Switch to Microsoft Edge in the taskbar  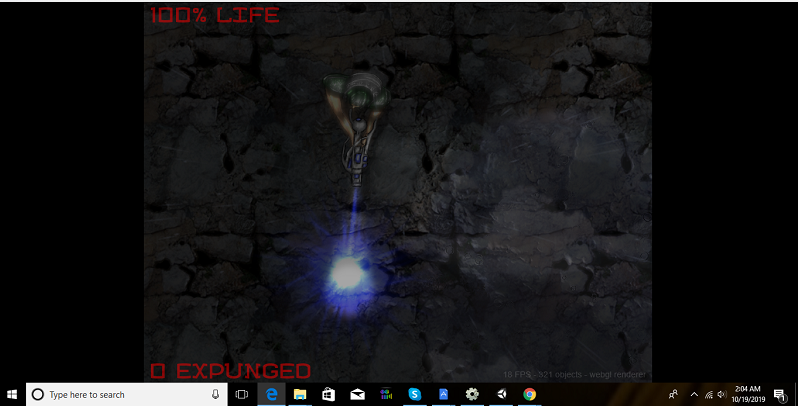[272, 394]
